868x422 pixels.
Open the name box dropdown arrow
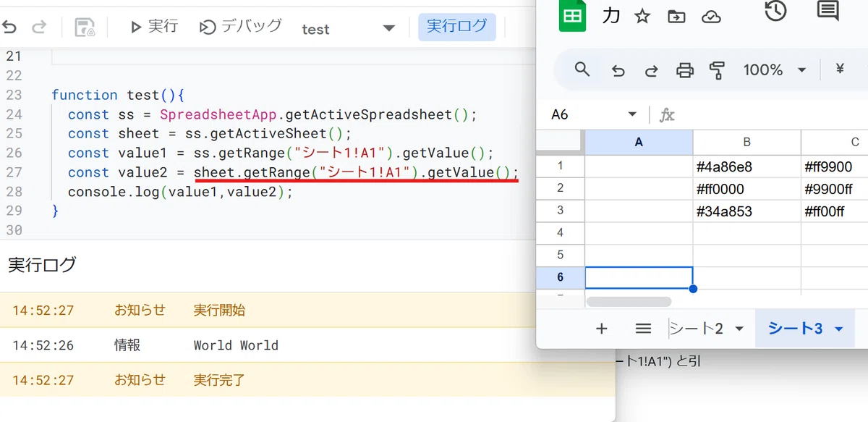(x=632, y=114)
